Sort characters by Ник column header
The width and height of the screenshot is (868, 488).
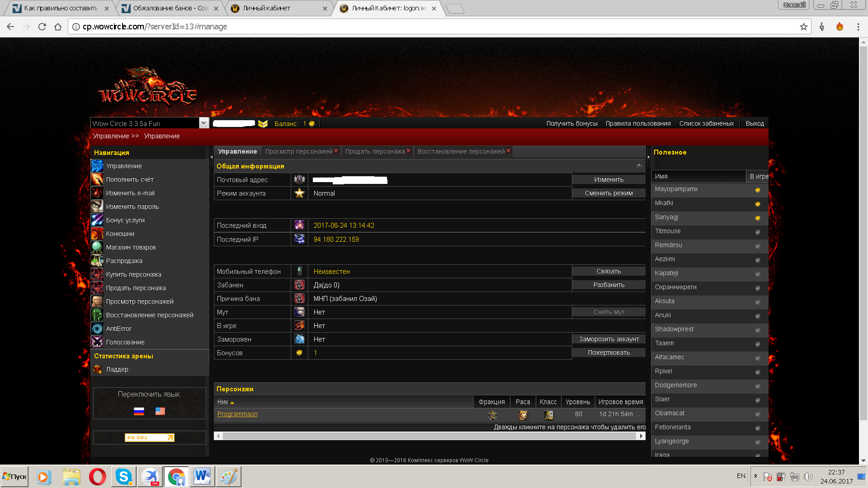223,402
